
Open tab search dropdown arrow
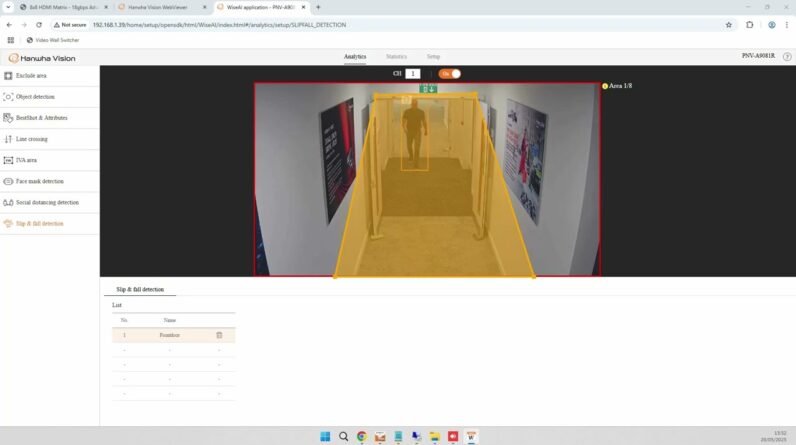8,7
